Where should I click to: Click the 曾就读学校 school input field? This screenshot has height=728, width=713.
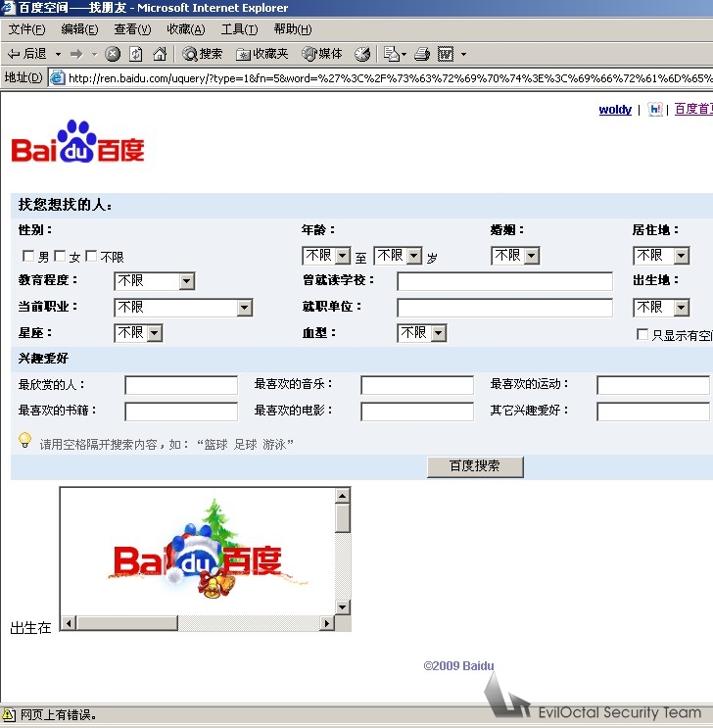(x=504, y=281)
